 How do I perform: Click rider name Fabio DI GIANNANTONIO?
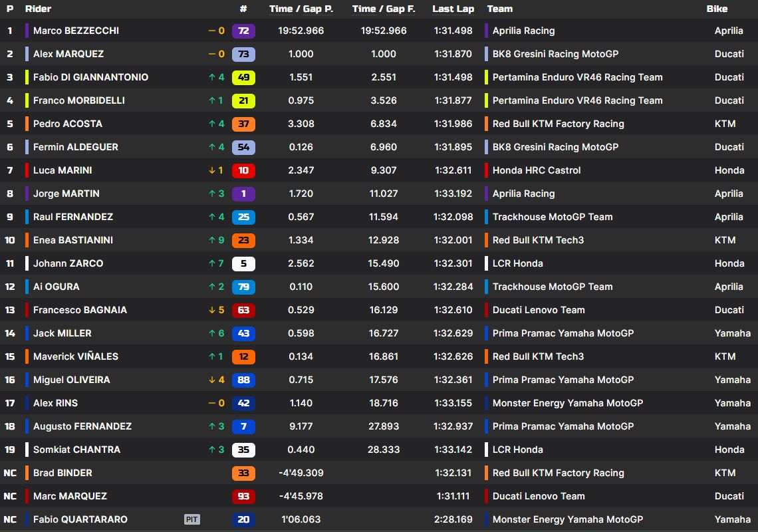90,77
